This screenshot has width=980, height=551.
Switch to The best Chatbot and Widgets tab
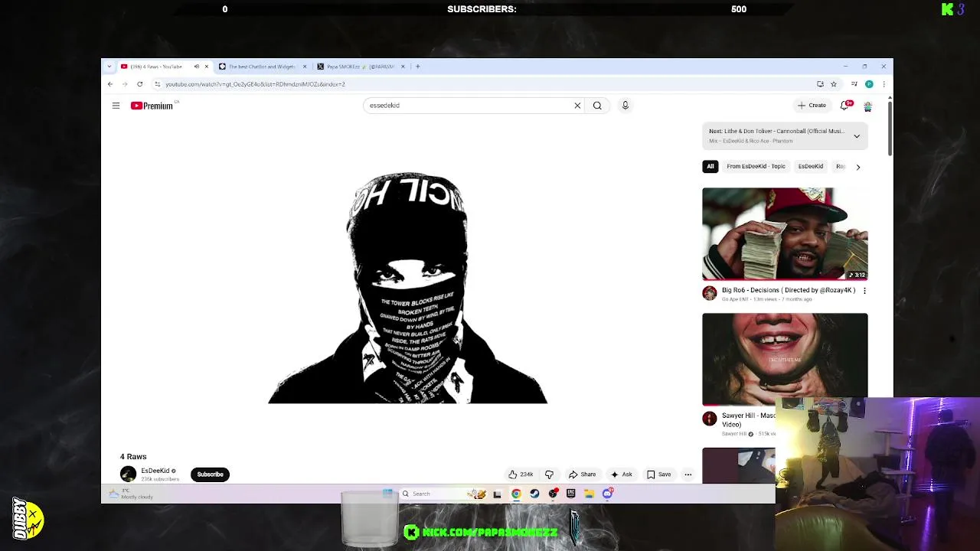[x=262, y=67]
